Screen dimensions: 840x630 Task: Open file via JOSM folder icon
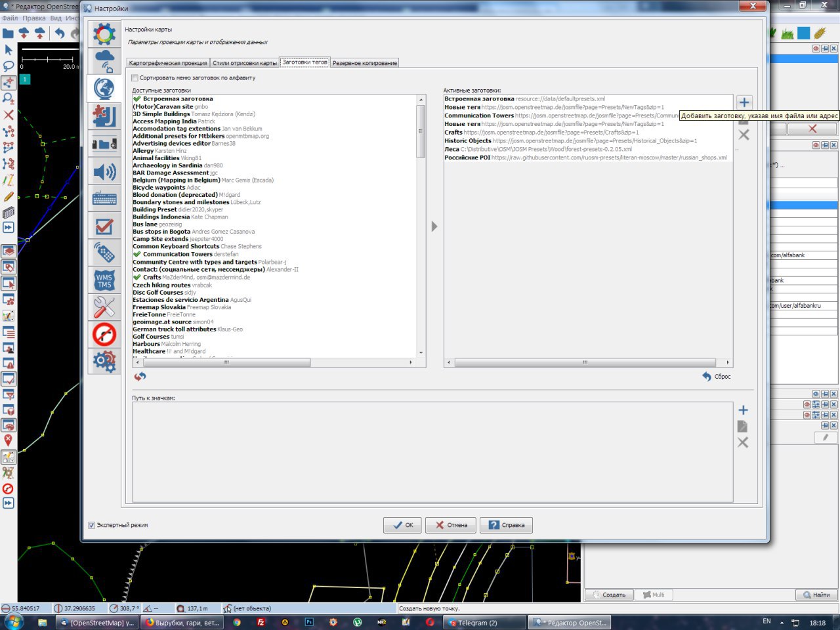8,33
